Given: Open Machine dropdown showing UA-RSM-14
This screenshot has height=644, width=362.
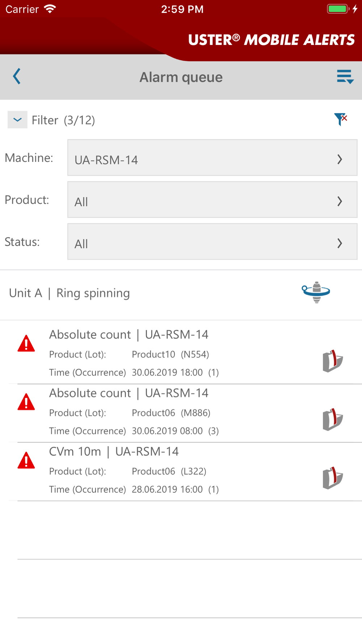Looking at the screenshot, I should [212, 158].
